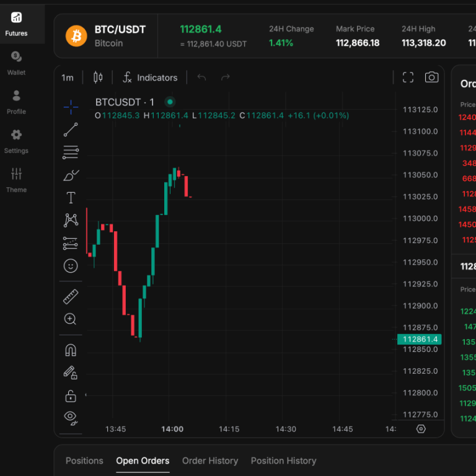Click the Mark Price value 112,866.18
Screen dimensions: 476x476
pos(358,43)
